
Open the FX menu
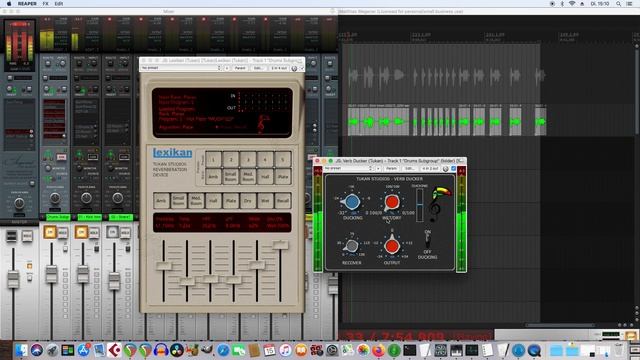click(45, 4)
